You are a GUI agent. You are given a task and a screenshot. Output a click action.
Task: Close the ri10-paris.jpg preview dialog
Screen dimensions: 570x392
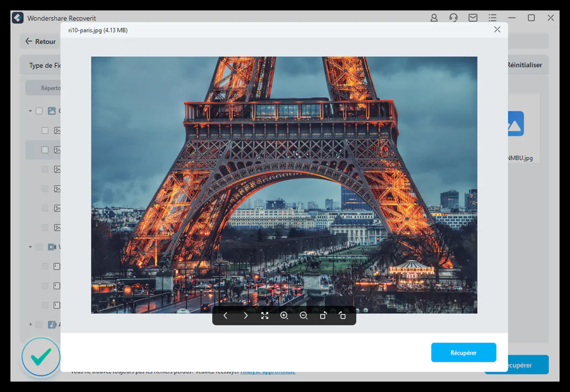point(497,30)
